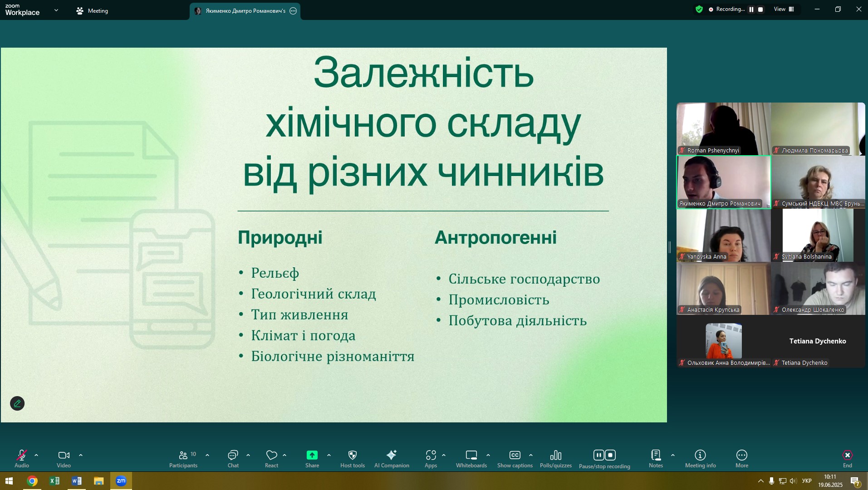The image size is (868, 490).
Task: Open Meeting info icon
Action: pos(700,458)
